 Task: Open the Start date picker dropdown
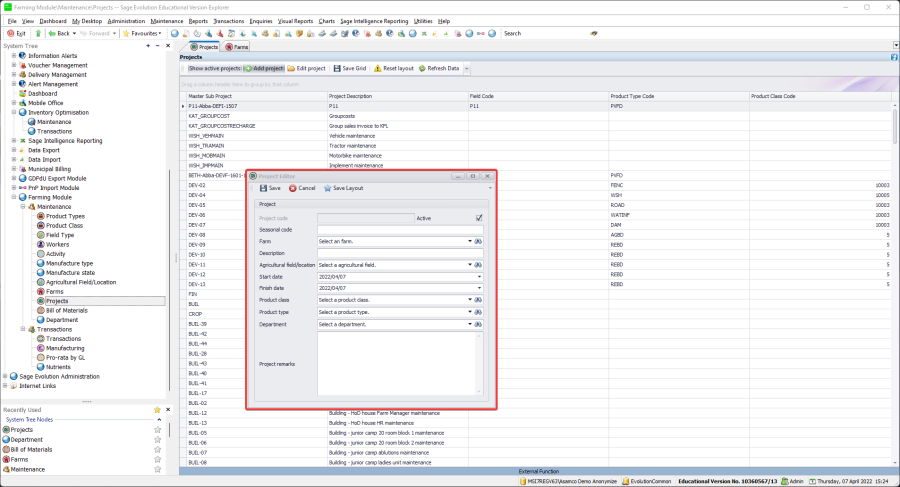tap(478, 276)
